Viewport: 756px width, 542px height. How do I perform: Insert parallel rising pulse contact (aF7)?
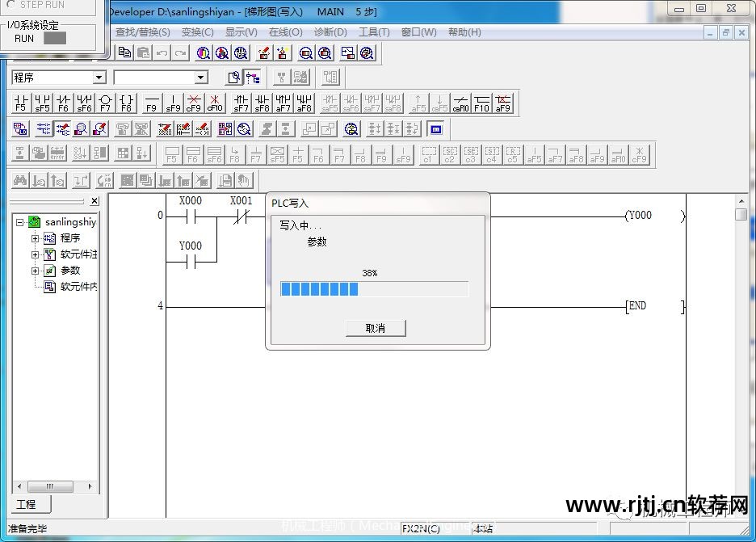pos(283,103)
